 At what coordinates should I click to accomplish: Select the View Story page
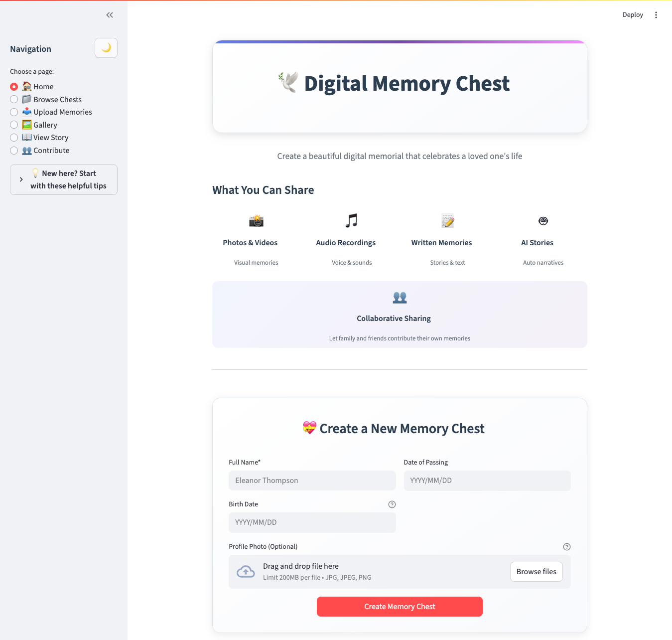pos(14,138)
